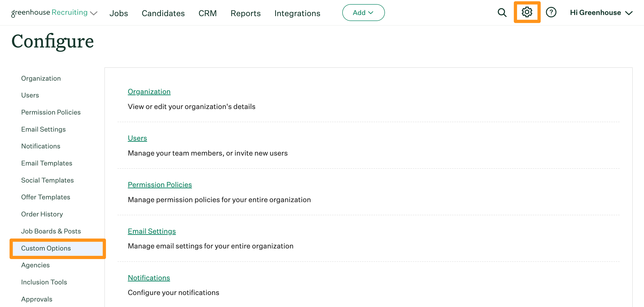Click the Candidates navigation icon

[x=163, y=12]
